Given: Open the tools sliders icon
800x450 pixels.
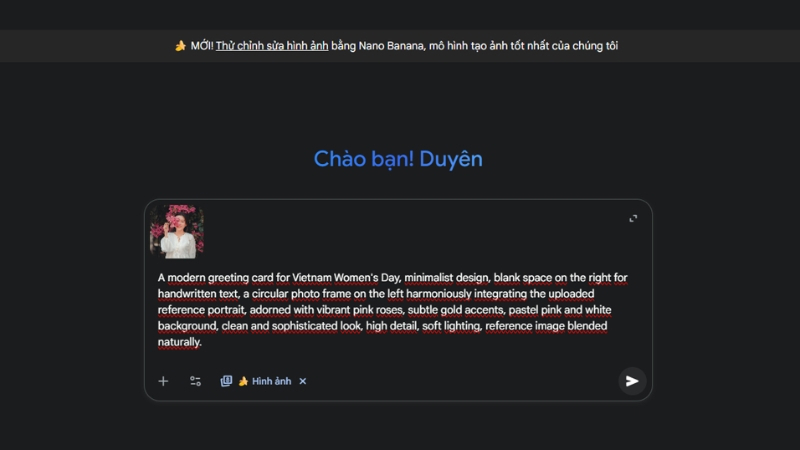Looking at the screenshot, I should click(x=195, y=381).
